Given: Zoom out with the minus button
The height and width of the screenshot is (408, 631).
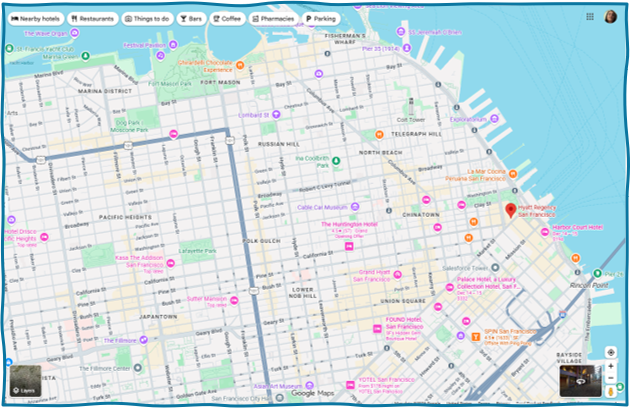Looking at the screenshot, I should (611, 378).
